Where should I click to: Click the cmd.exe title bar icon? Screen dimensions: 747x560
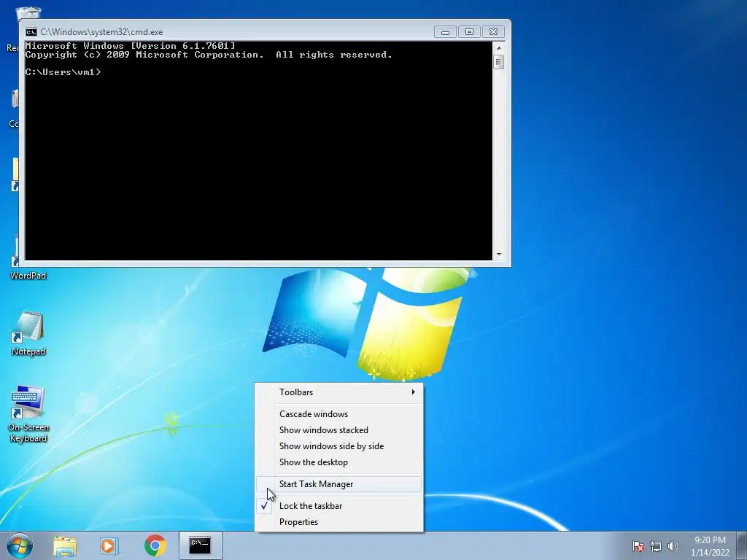(31, 32)
